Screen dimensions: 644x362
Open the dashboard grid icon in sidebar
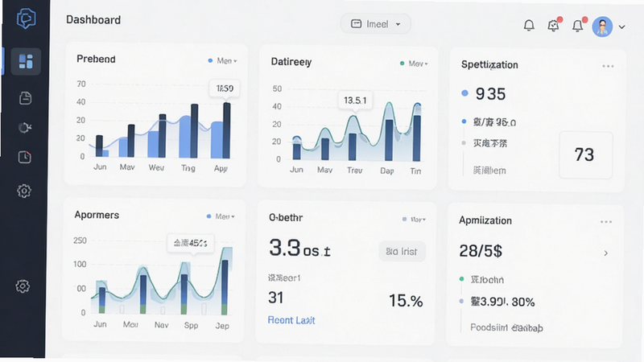(x=26, y=62)
